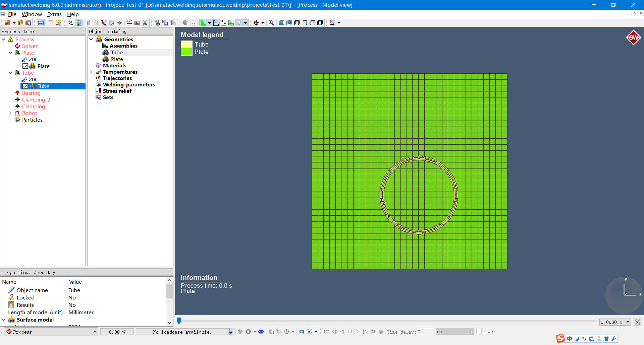This screenshot has height=345, width=644.
Task: Jump to first animation frame
Action: tap(327, 332)
